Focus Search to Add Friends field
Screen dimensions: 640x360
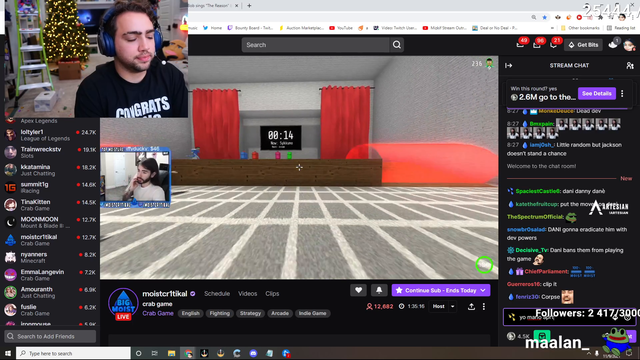[50, 336]
